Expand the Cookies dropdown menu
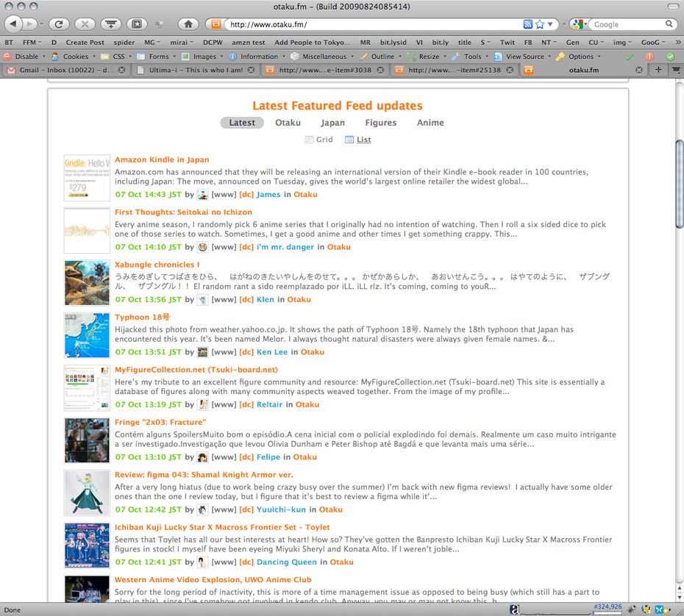 (75, 57)
